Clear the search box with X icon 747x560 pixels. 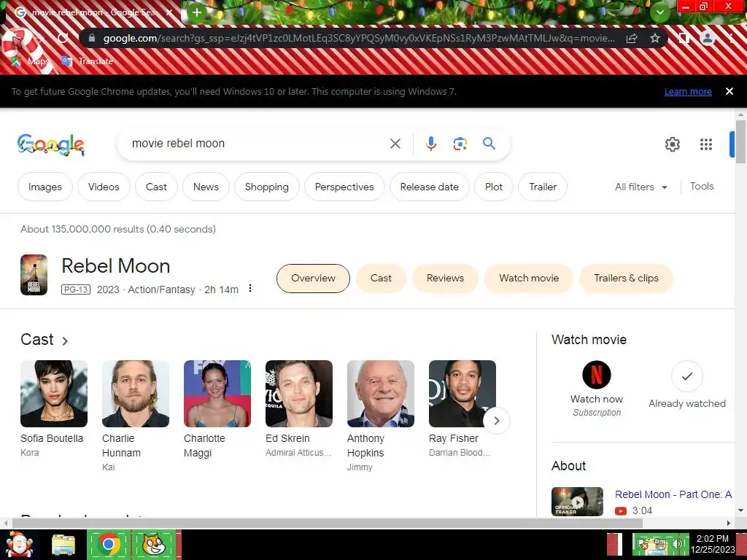click(x=395, y=144)
